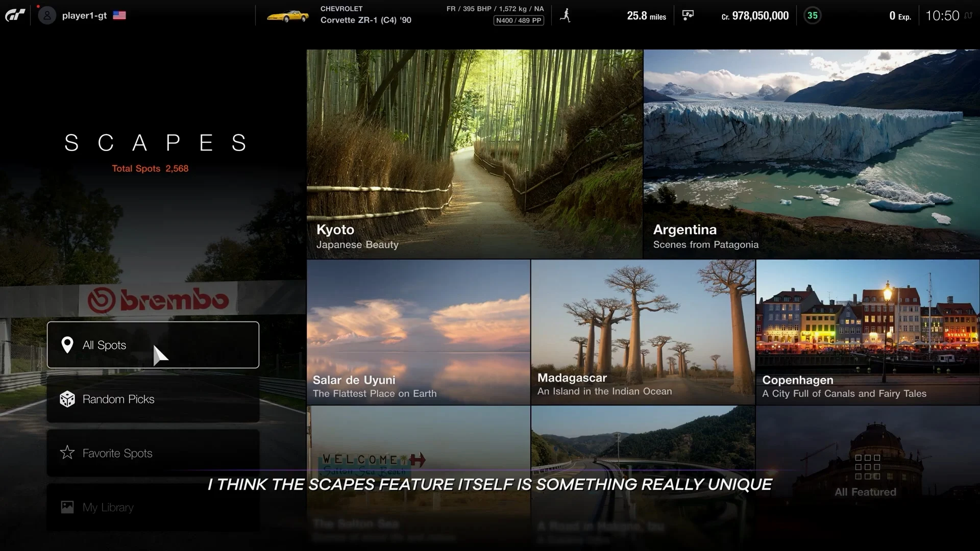Open the Salton Sea welcome sign tile
The image size is (980, 551).
pos(418,478)
